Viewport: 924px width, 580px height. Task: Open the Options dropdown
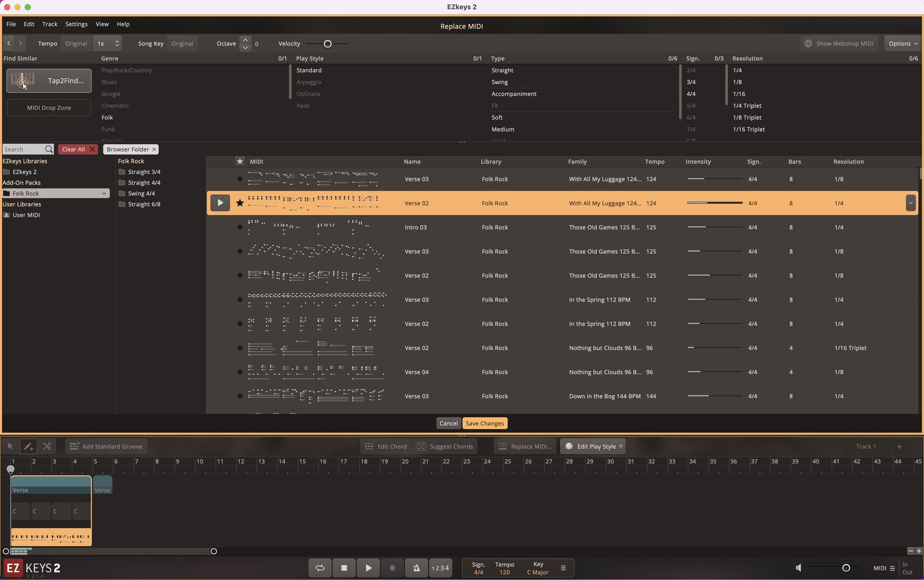[902, 43]
